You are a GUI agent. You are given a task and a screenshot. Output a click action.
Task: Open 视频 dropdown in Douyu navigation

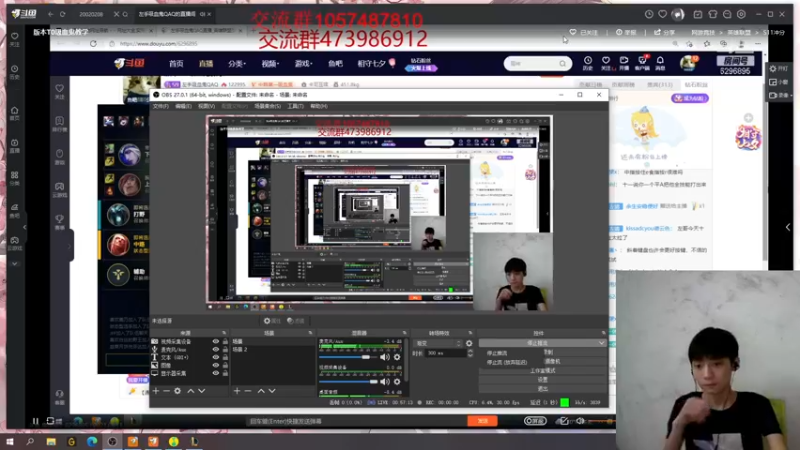click(x=270, y=64)
